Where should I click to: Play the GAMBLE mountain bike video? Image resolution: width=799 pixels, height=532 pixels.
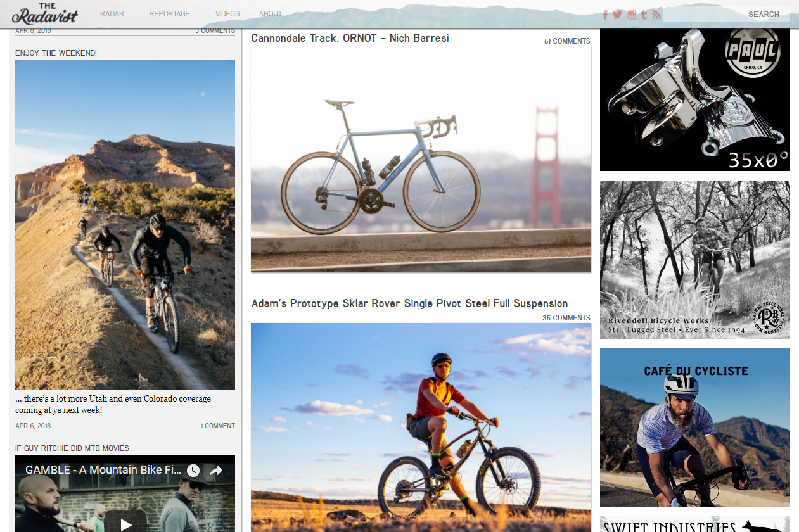click(125, 522)
